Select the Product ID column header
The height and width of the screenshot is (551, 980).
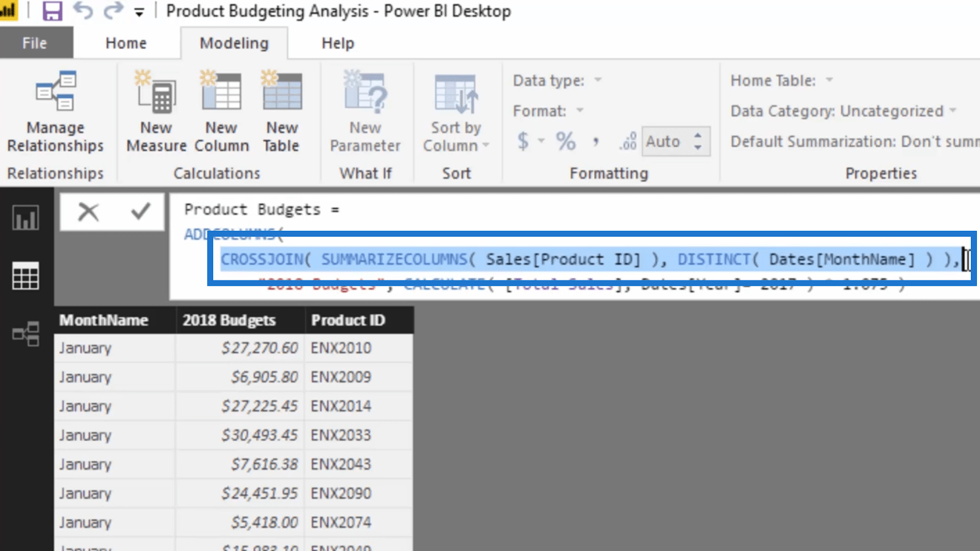[x=359, y=320]
